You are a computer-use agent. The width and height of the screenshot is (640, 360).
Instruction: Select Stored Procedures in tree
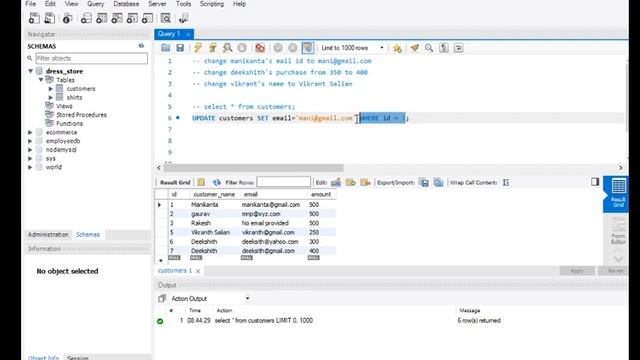(x=81, y=115)
